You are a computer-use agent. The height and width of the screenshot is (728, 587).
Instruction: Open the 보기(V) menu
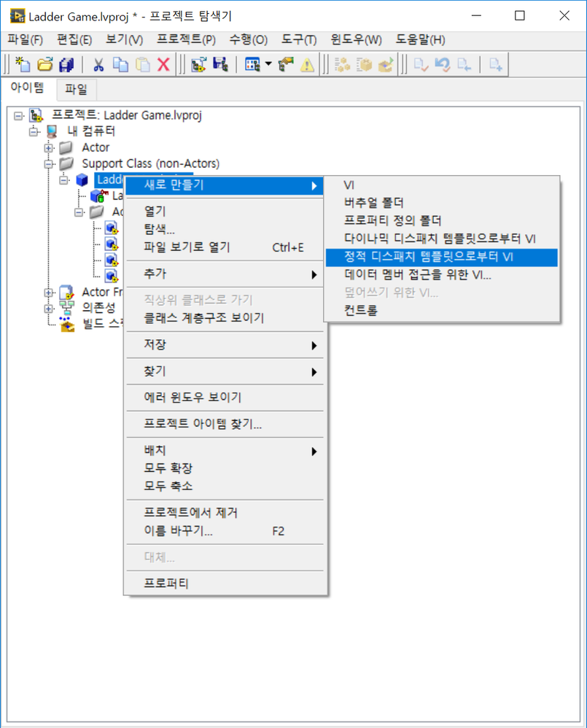(x=125, y=40)
